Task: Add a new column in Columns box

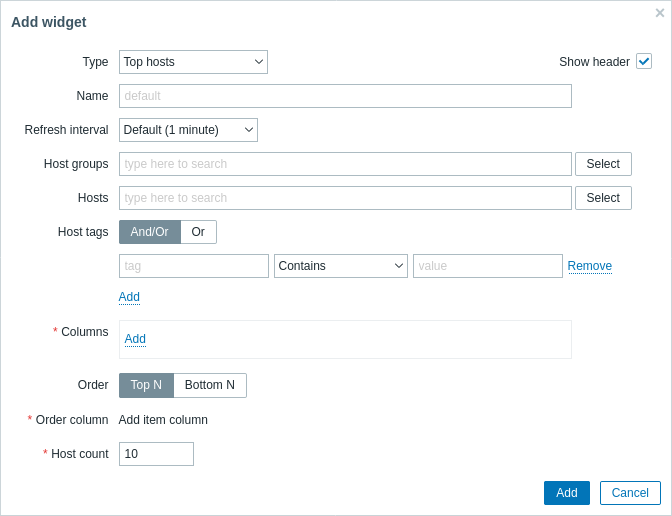Action: [135, 339]
